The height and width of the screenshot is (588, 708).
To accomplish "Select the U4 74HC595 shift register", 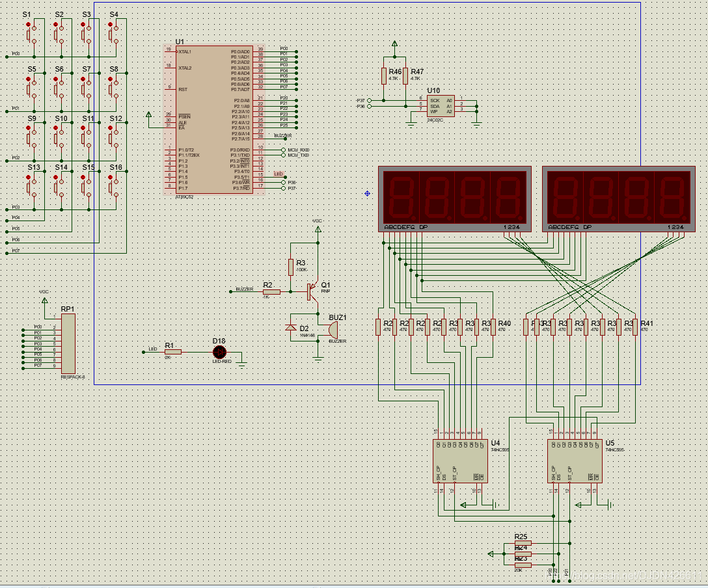I will pos(460,460).
